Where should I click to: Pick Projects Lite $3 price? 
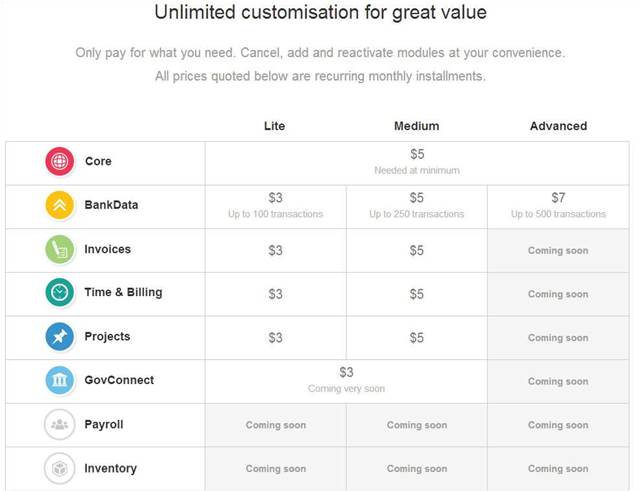[x=276, y=338]
